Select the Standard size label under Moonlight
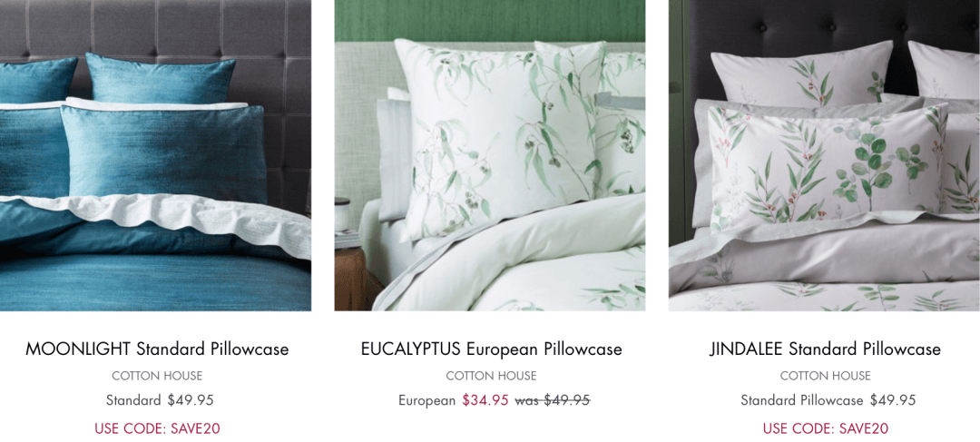Image resolution: width=980 pixels, height=442 pixels. [x=133, y=400]
